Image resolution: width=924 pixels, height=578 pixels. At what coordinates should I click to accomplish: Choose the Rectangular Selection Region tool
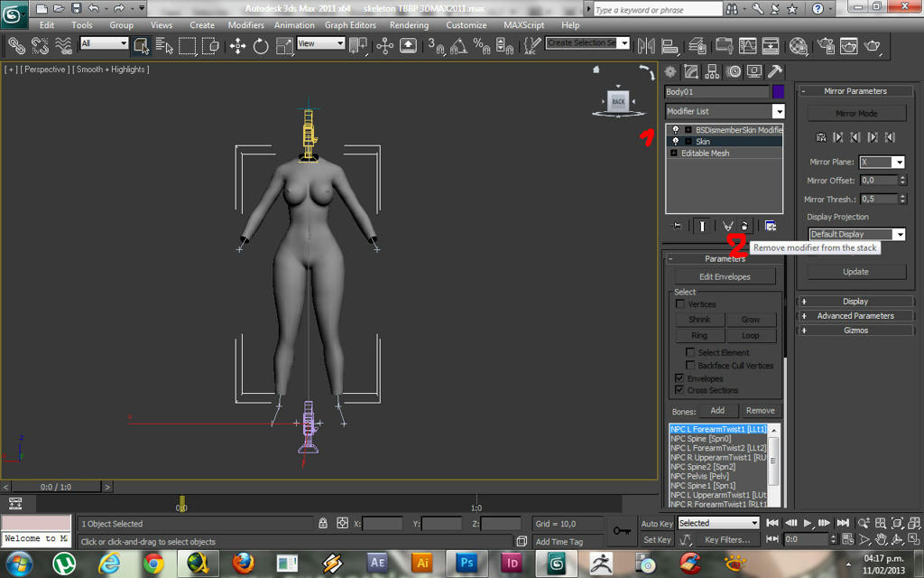(x=188, y=46)
